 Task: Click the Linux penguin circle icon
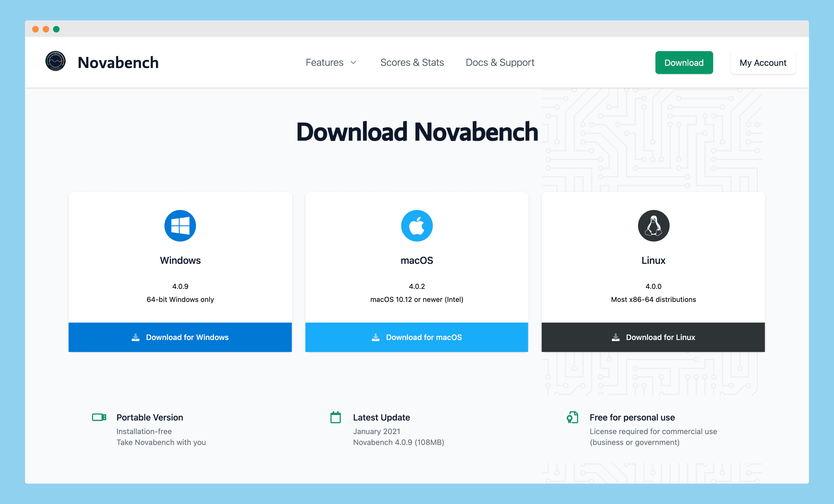(x=653, y=225)
